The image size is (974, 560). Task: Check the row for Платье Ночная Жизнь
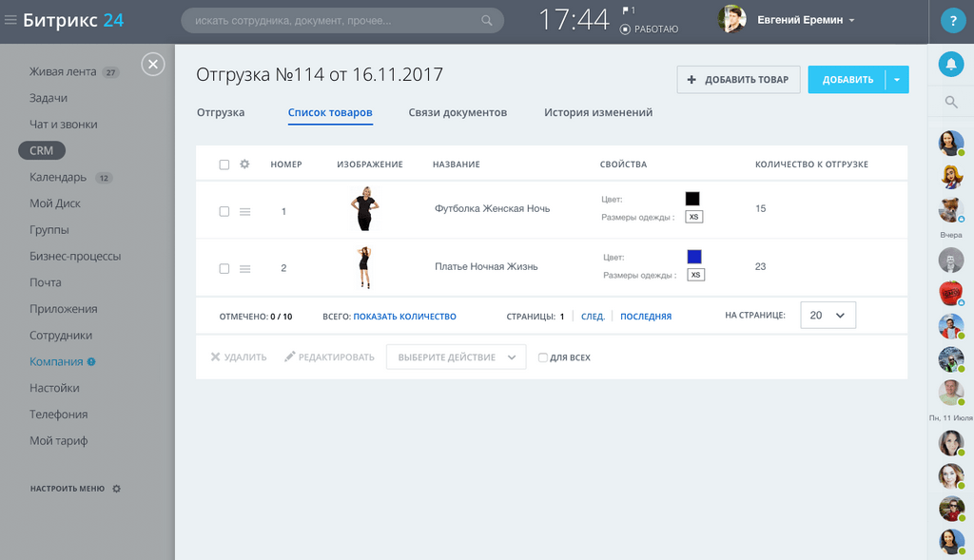coord(224,269)
